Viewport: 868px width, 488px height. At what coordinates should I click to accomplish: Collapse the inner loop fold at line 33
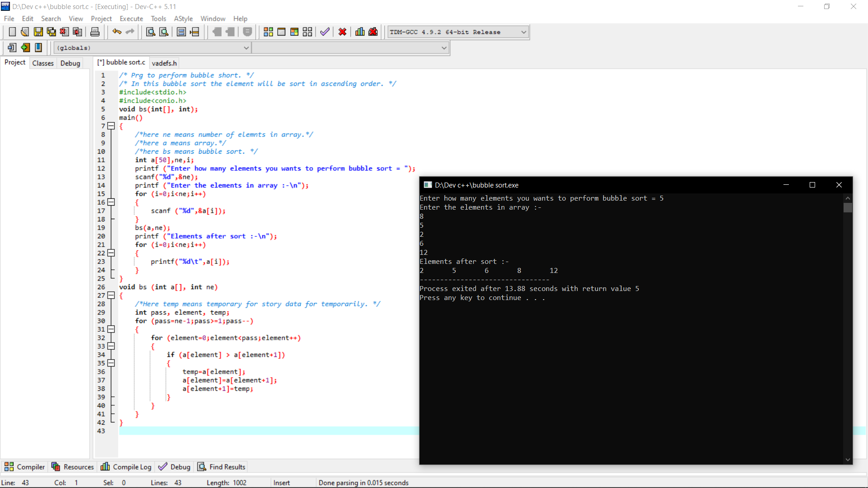point(111,346)
